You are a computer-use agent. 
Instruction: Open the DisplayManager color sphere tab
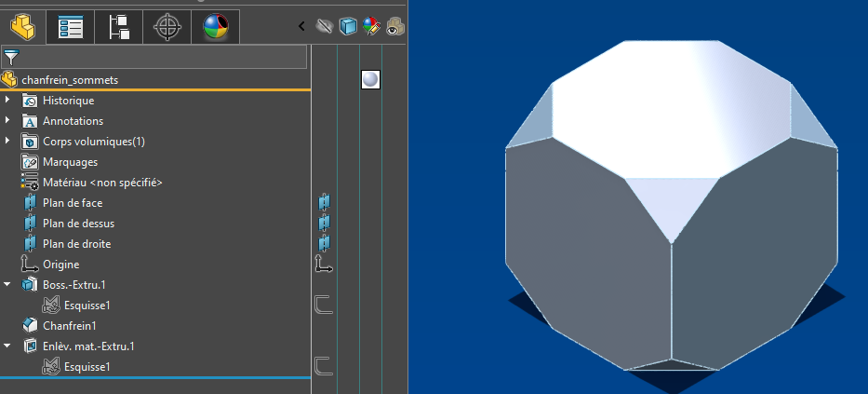tap(215, 26)
